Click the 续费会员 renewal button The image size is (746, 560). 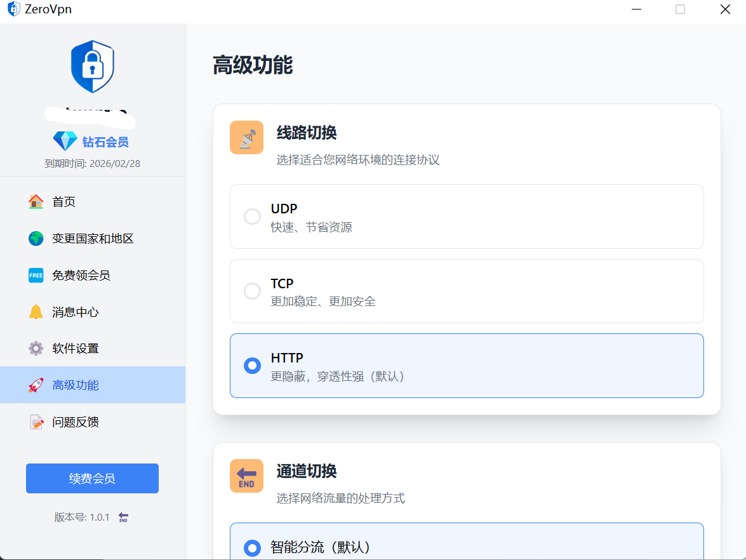(x=92, y=478)
